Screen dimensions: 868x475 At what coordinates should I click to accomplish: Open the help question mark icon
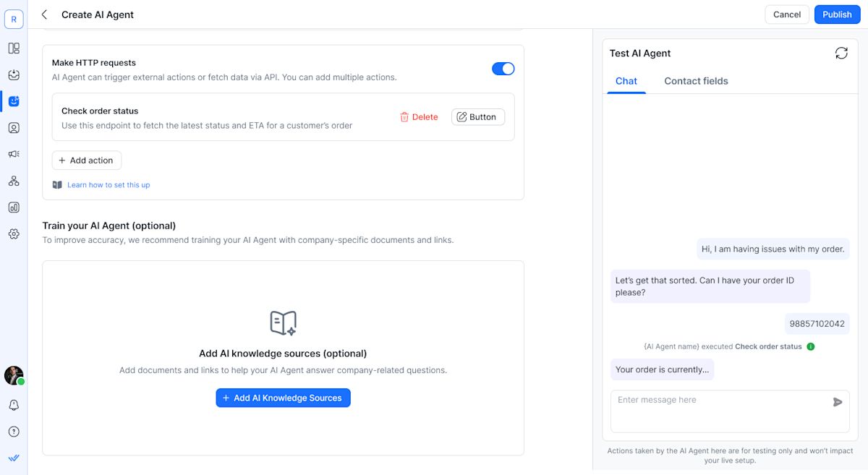14,432
